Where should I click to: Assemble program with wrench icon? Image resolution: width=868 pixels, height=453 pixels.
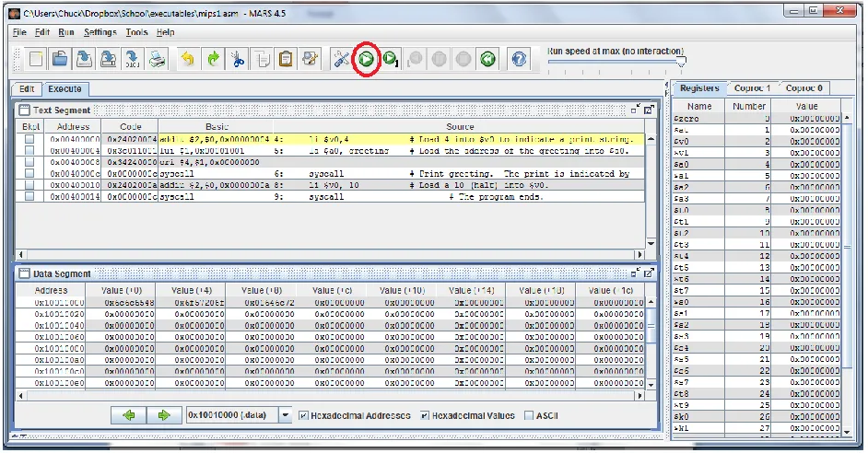[x=341, y=59]
